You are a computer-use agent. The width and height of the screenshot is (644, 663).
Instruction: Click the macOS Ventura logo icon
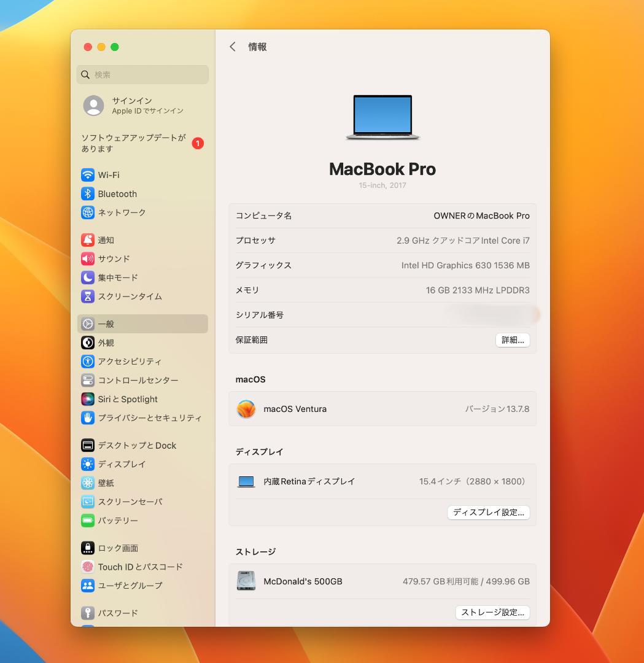[246, 409]
